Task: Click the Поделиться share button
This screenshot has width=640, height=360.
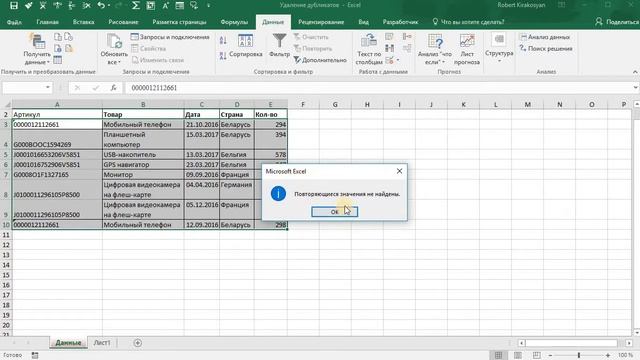Action: [617, 22]
